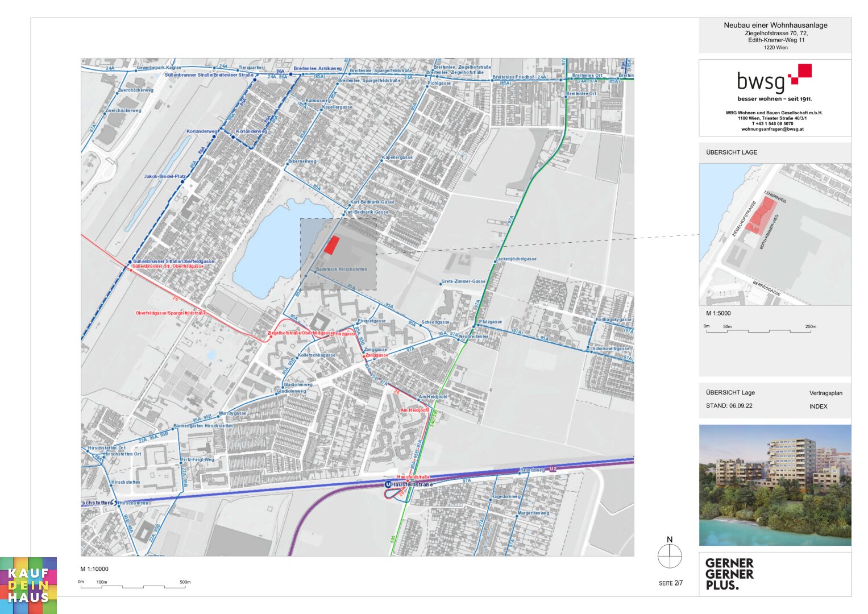Click the M 1:5000 scale bar
The width and height of the screenshot is (868, 614).
(x=761, y=330)
